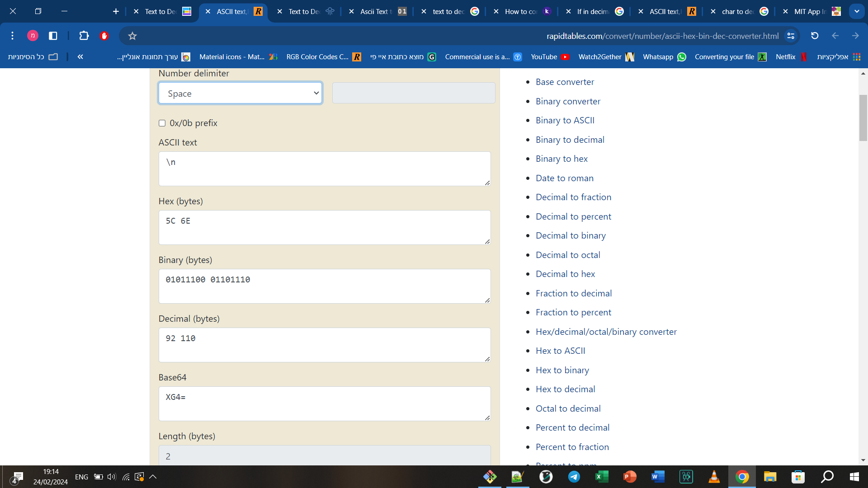868x488 pixels.
Task: Launch VLC media player from taskbar
Action: (714, 477)
